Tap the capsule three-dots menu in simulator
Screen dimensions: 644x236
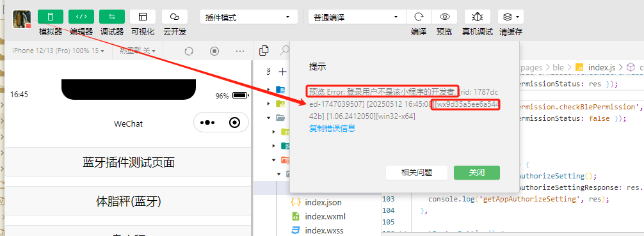[207, 122]
